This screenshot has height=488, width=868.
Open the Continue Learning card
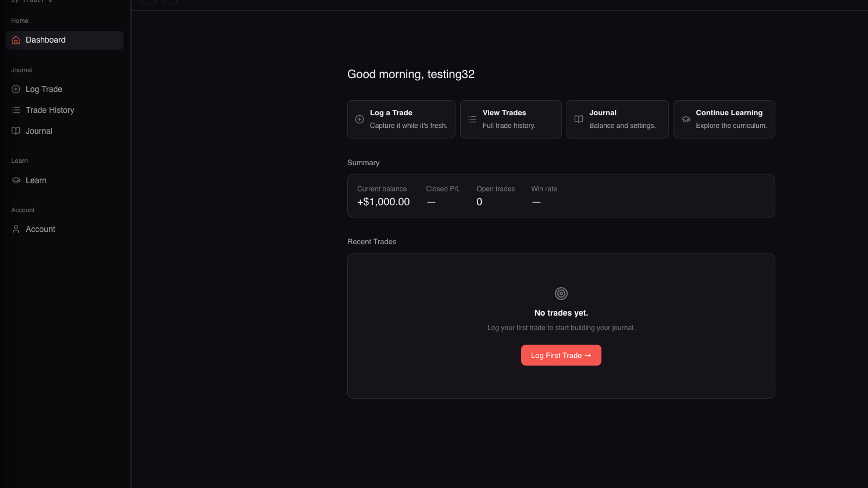point(724,119)
